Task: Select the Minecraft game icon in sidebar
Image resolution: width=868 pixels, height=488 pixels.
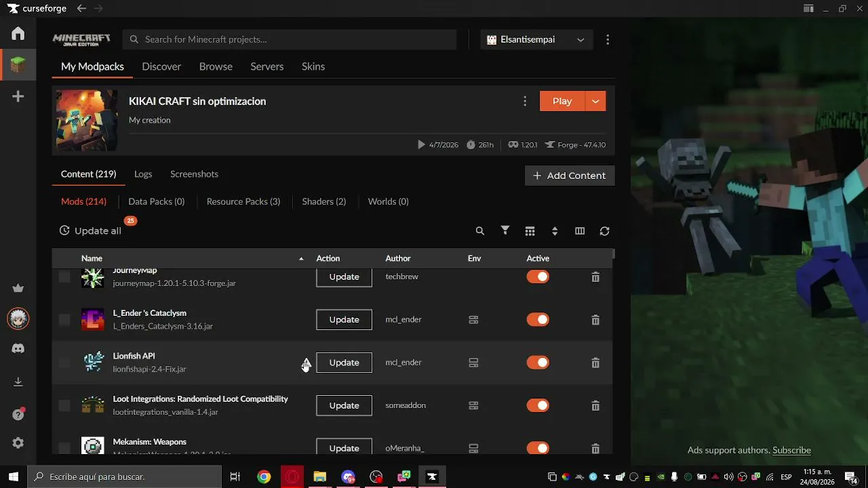Action: pos(18,65)
